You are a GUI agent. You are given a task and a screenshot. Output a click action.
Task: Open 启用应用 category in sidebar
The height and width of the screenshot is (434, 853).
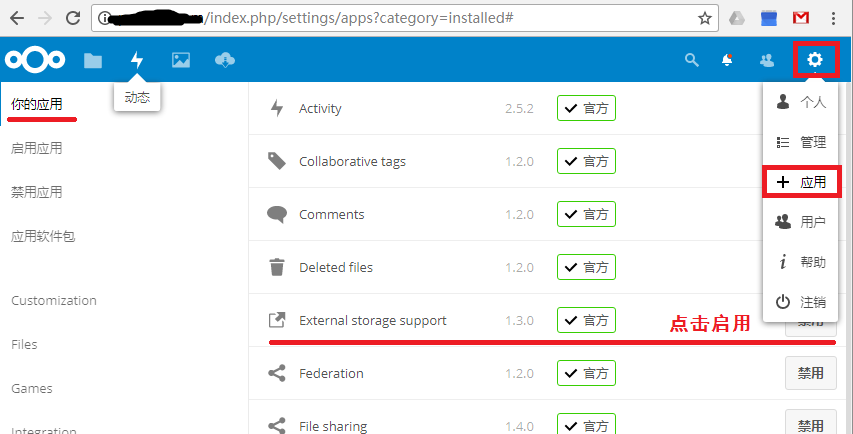point(36,148)
